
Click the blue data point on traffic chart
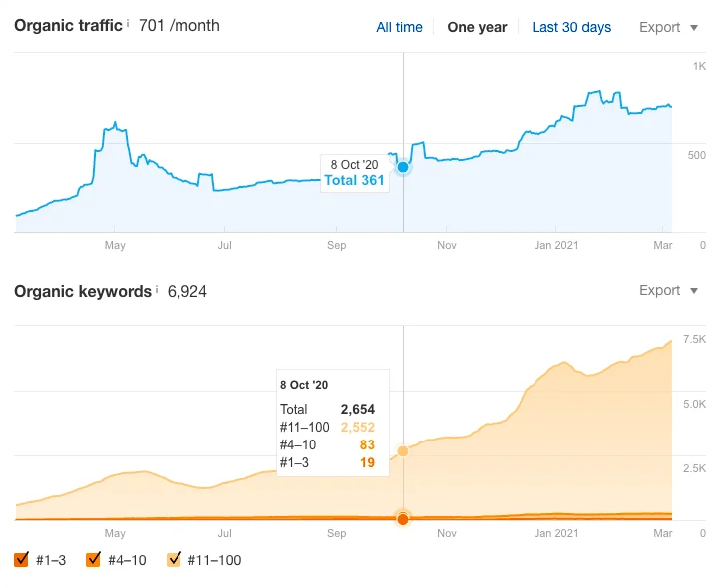click(x=403, y=167)
